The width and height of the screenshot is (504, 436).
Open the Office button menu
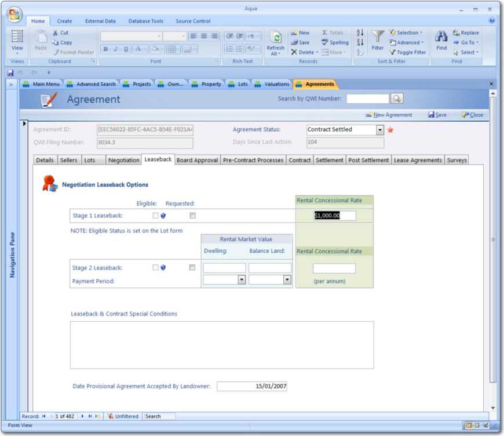13,14
